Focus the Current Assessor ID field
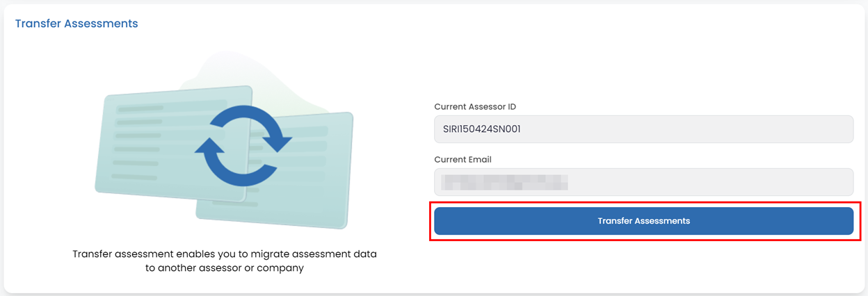The height and width of the screenshot is (296, 868). (643, 129)
